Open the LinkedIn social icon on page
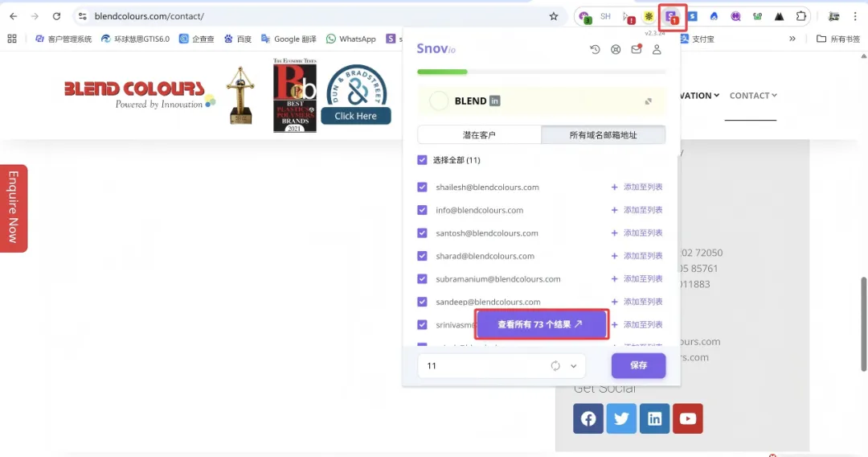 coord(654,418)
